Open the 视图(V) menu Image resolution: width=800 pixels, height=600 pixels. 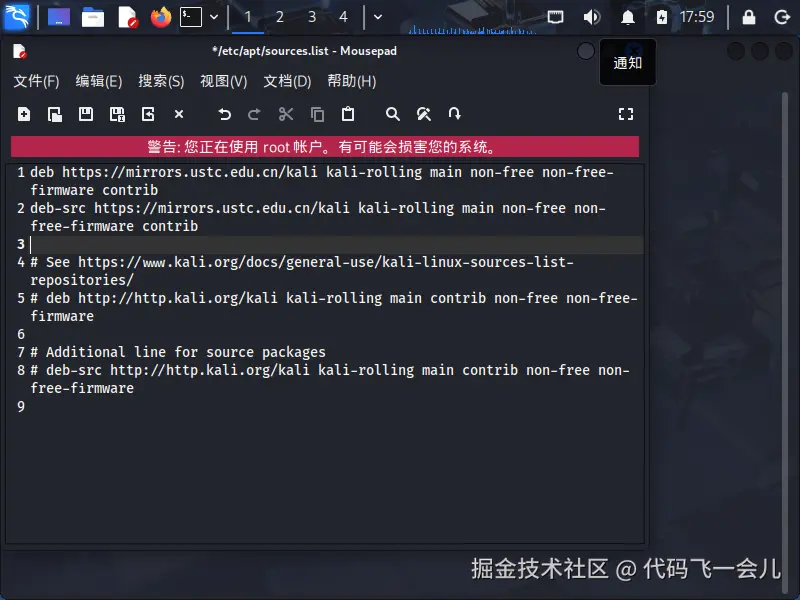(x=223, y=81)
